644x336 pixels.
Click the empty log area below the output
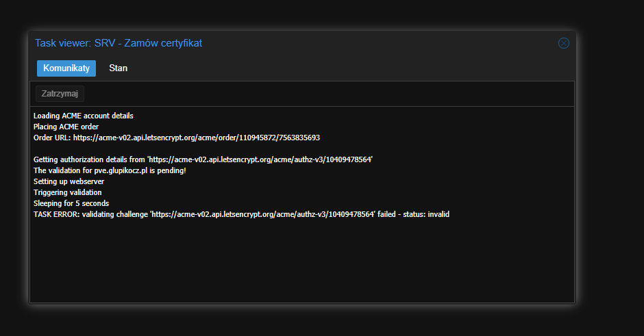click(x=301, y=263)
